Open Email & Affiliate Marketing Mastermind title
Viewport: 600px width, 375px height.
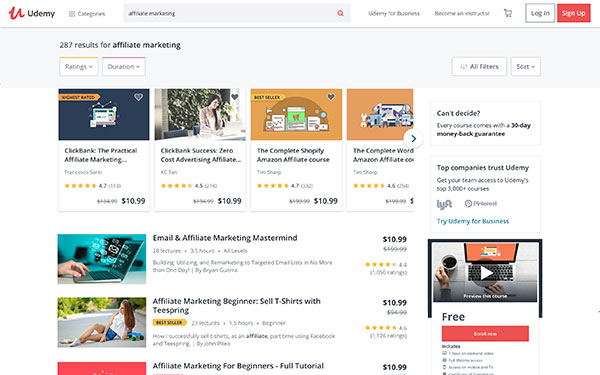[225, 238]
